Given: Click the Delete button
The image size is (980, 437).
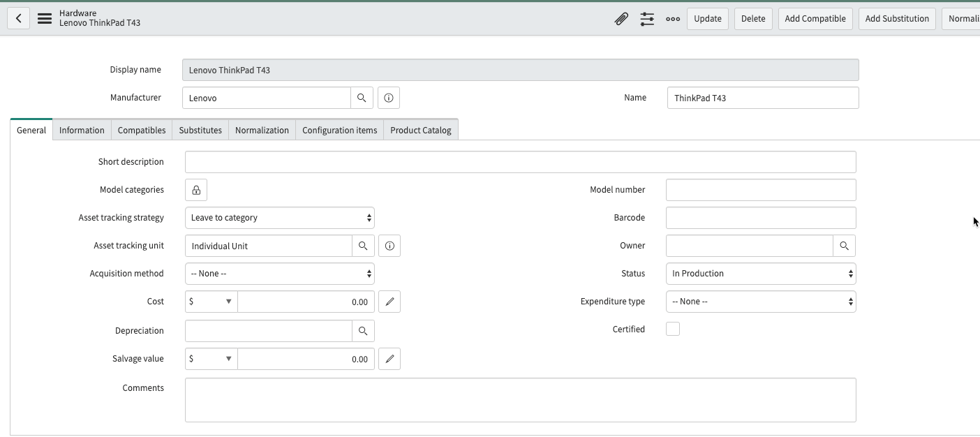Looking at the screenshot, I should tap(753, 19).
